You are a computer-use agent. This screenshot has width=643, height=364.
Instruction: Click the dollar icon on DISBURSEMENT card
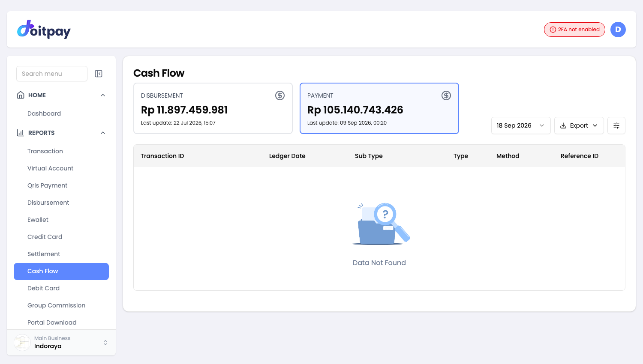coord(280,95)
